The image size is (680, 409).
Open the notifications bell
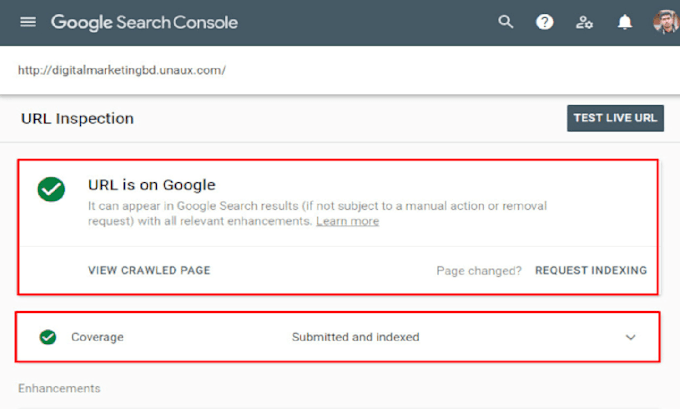point(624,22)
